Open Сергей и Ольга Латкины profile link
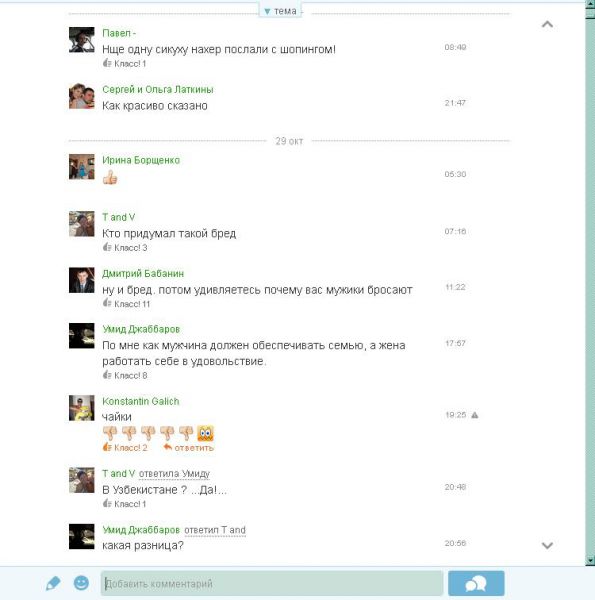595x600 pixels. (x=158, y=89)
